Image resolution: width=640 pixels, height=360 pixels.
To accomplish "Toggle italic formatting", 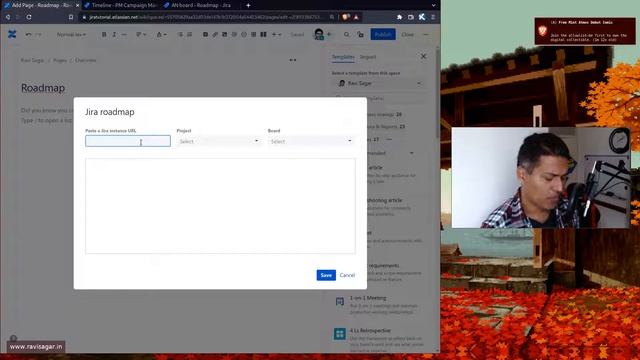I will tap(114, 35).
